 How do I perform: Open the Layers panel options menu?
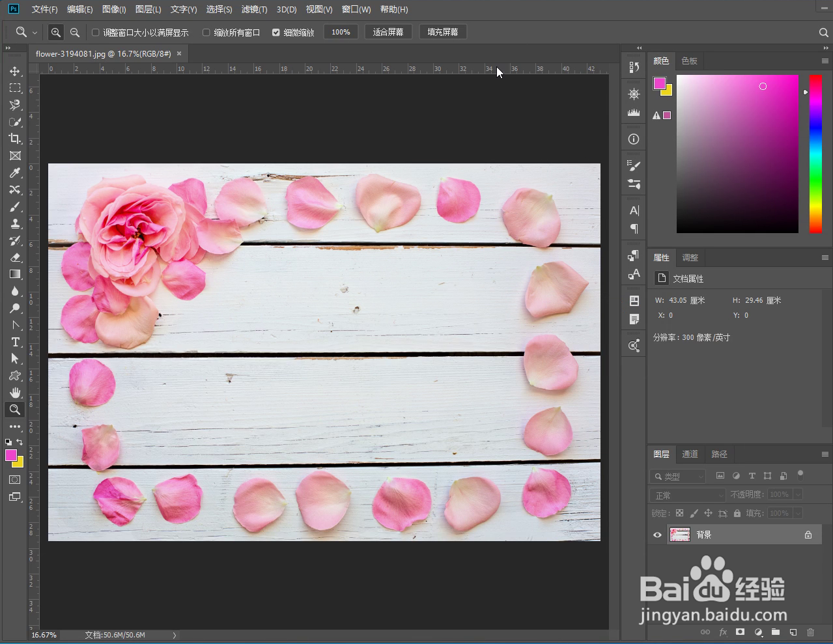(825, 454)
